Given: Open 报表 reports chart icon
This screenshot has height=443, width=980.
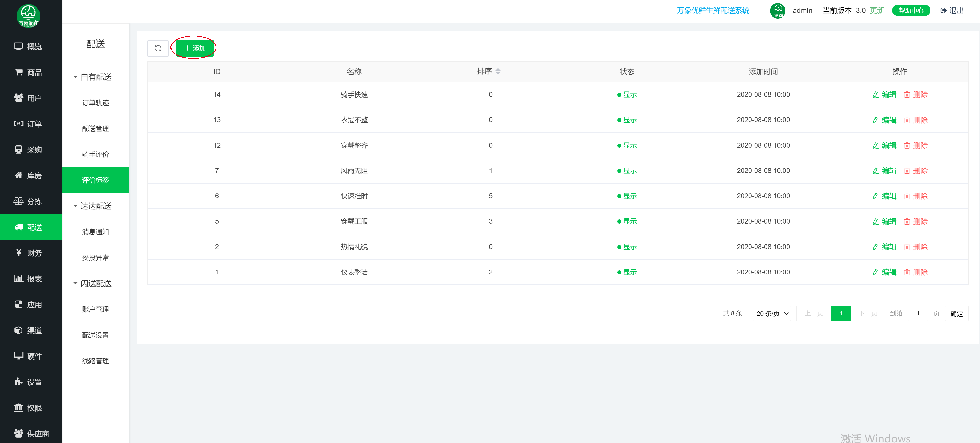Looking at the screenshot, I should (x=19, y=278).
